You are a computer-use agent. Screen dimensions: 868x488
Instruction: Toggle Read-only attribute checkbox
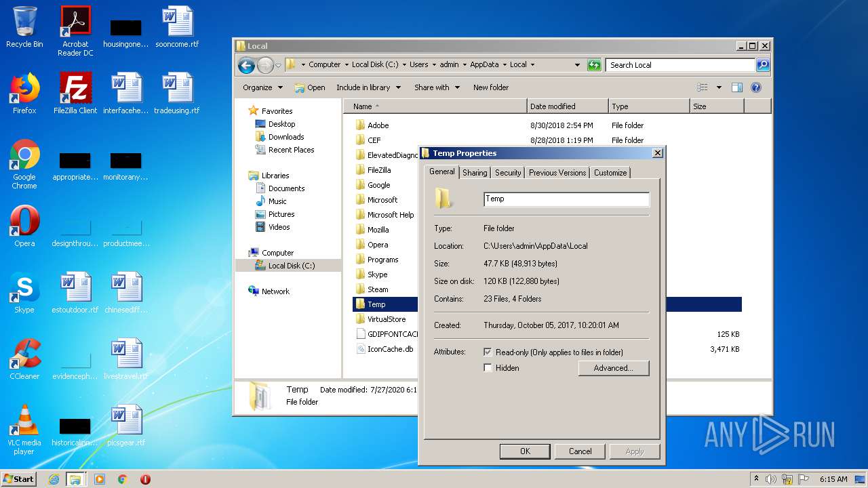point(488,352)
